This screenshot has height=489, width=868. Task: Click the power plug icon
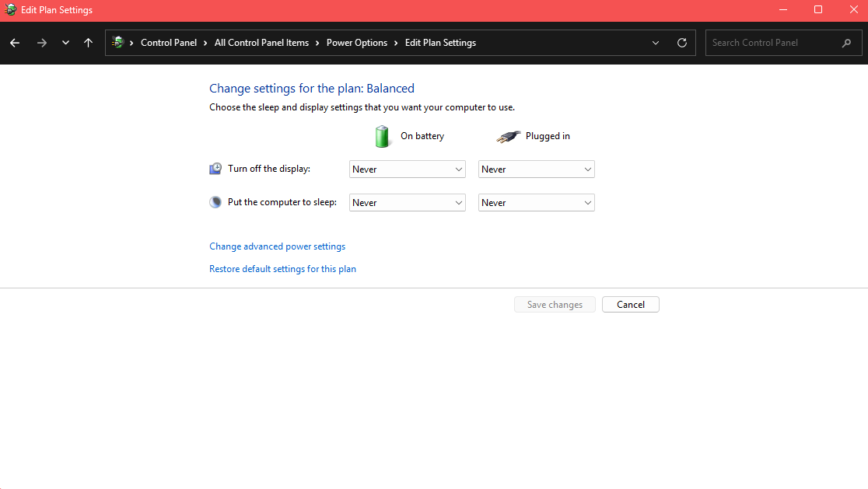point(508,136)
